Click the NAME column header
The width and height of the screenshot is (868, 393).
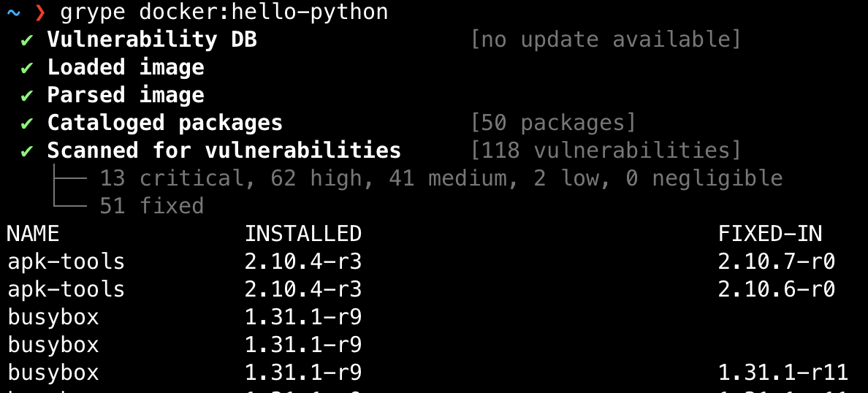click(x=33, y=234)
